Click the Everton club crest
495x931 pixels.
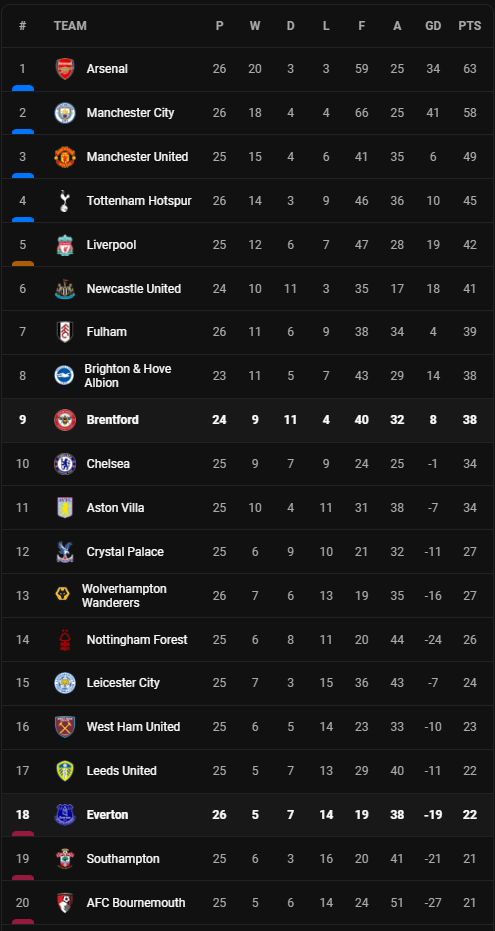[x=65, y=815]
